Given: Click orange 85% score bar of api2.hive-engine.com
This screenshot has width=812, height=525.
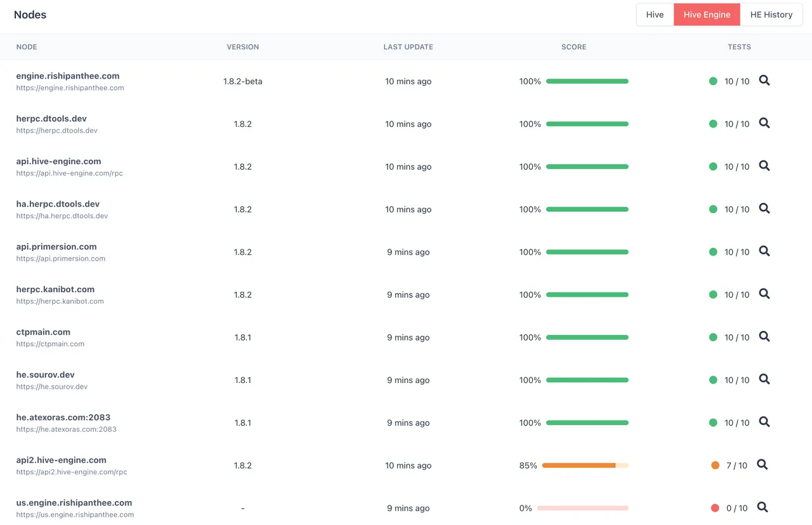Looking at the screenshot, I should coord(585,465).
